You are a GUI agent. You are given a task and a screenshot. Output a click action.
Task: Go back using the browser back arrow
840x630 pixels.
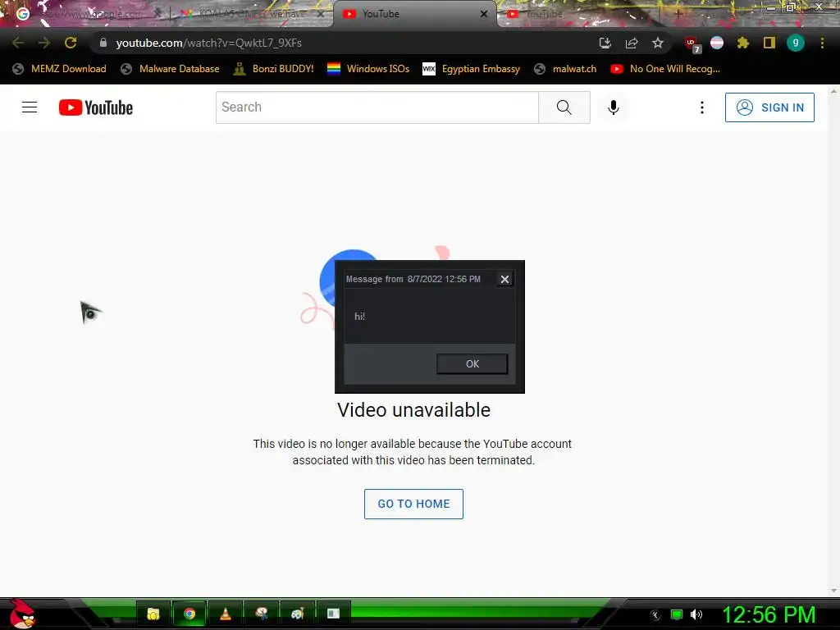point(18,43)
